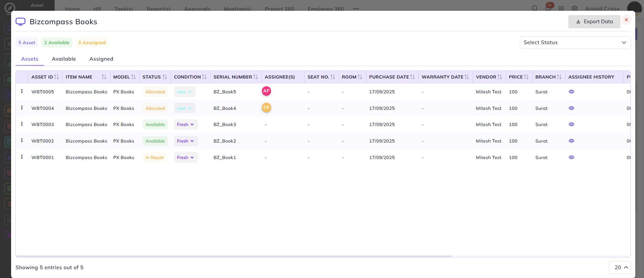Click Arnold Crisss profile name

coord(602,8)
